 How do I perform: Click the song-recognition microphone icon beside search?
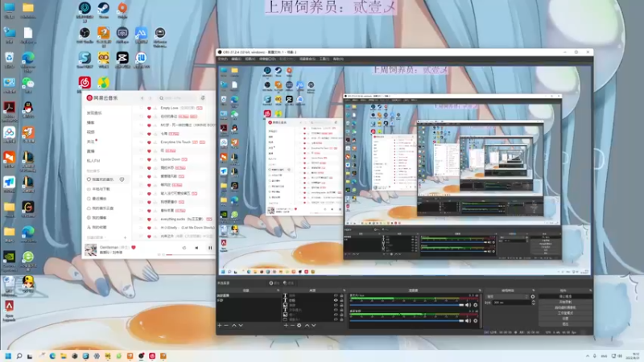tap(203, 97)
